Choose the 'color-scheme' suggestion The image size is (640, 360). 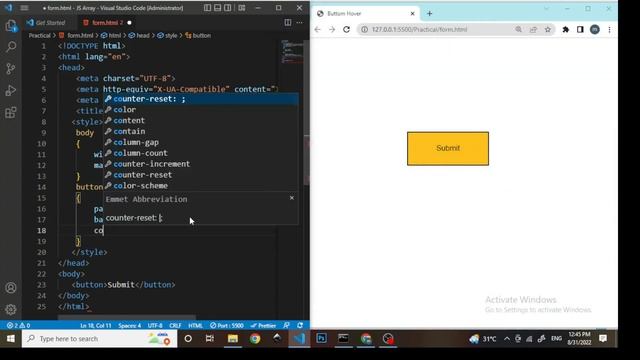click(201, 186)
